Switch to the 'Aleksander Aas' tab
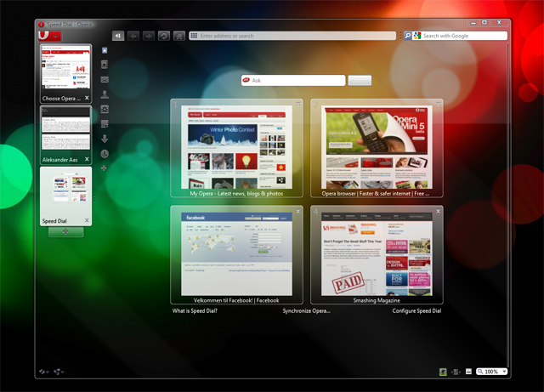The width and height of the screenshot is (544, 392). click(x=66, y=134)
